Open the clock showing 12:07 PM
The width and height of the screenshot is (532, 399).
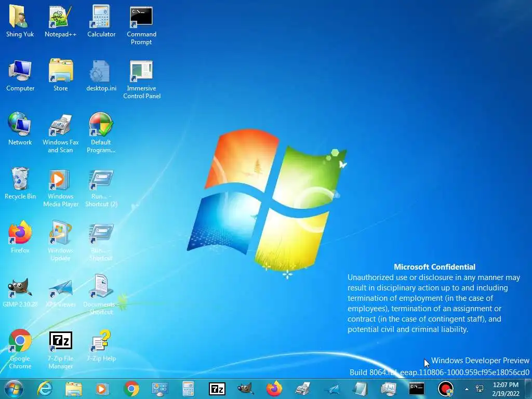[506, 389]
